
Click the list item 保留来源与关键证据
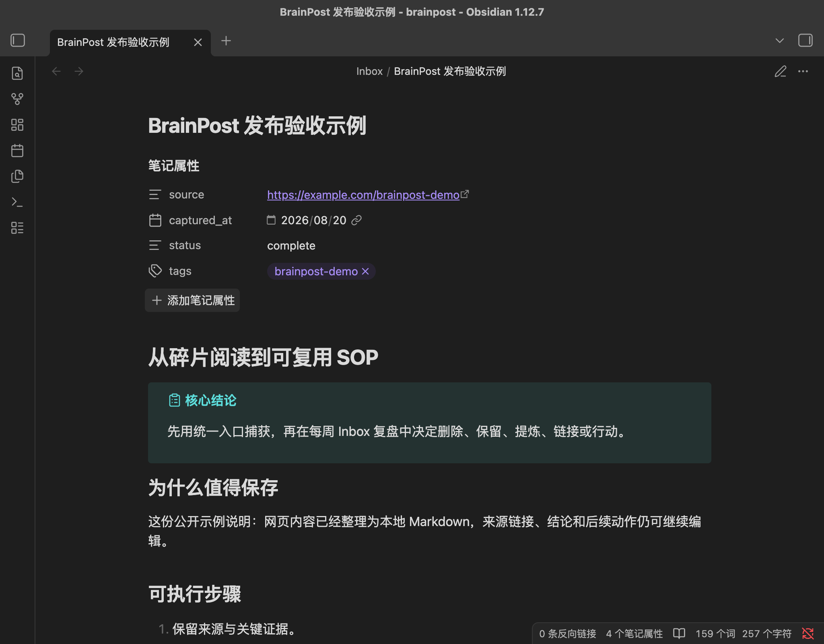point(235,629)
